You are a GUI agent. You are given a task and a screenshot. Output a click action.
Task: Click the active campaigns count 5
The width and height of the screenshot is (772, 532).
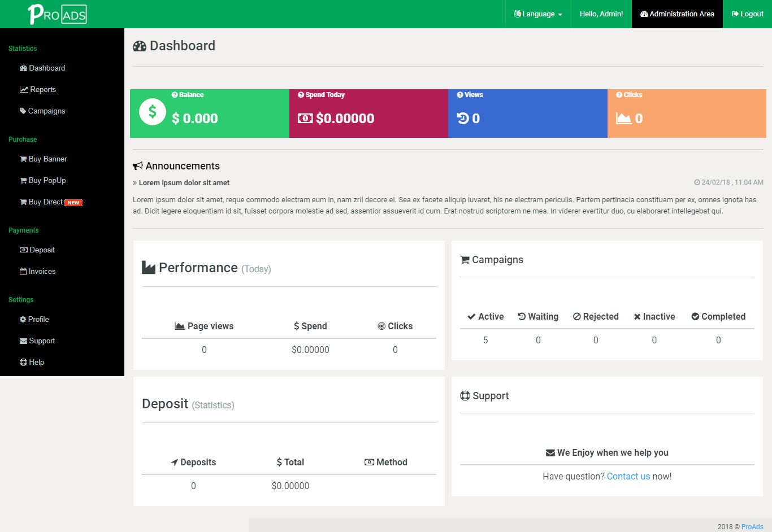(x=485, y=340)
